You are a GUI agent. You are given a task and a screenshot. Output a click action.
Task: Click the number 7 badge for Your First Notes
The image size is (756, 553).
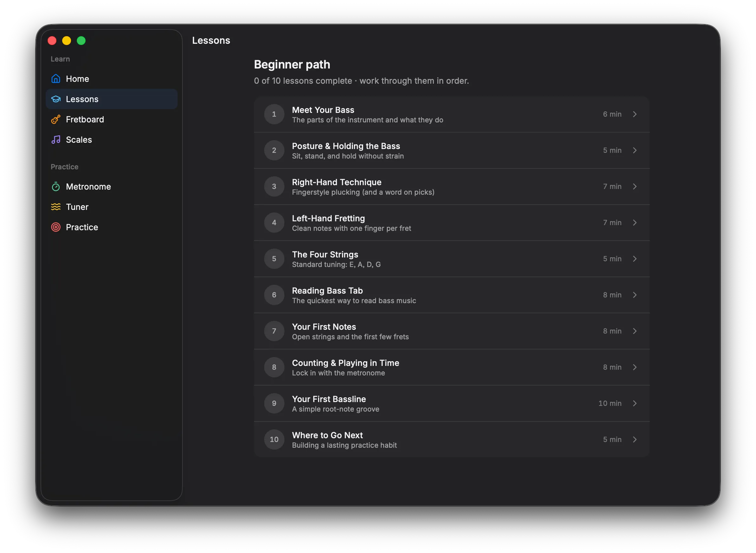pos(274,331)
